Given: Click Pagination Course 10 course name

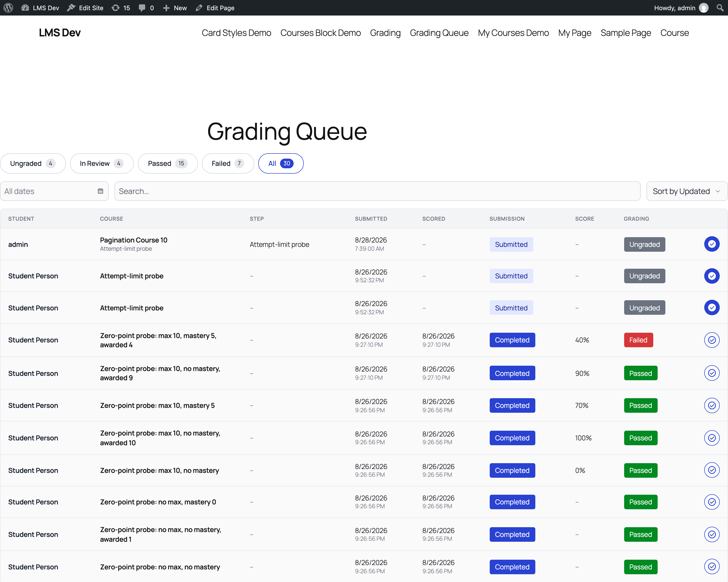Looking at the screenshot, I should click(x=133, y=240).
